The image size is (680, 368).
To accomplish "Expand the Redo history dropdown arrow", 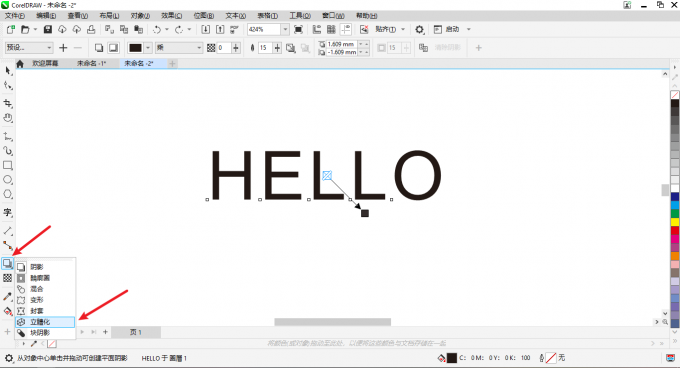I will [x=189, y=29].
